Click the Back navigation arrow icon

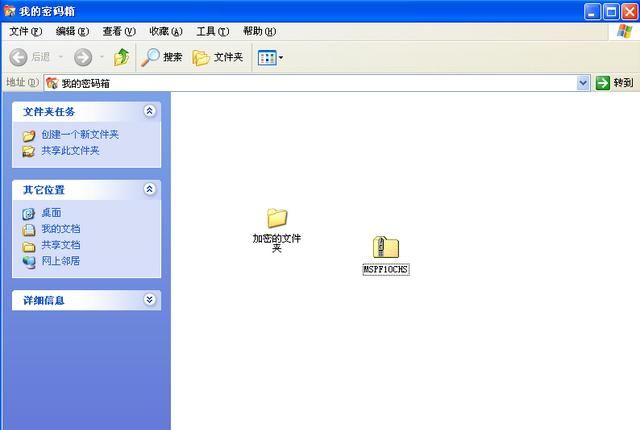click(18, 58)
